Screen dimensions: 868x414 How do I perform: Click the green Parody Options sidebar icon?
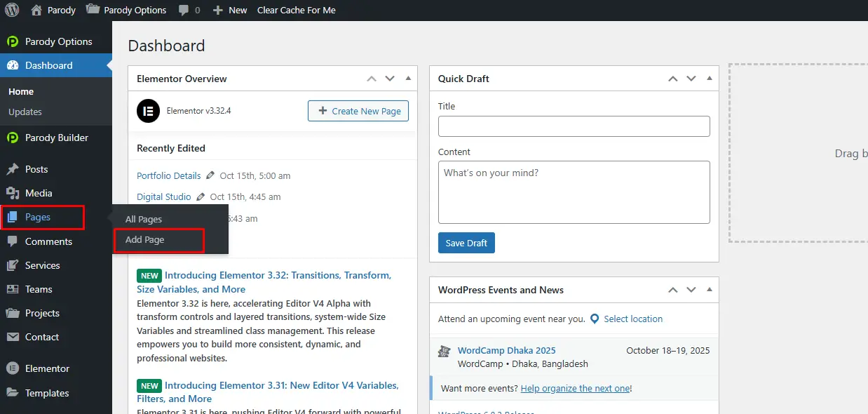tap(13, 41)
